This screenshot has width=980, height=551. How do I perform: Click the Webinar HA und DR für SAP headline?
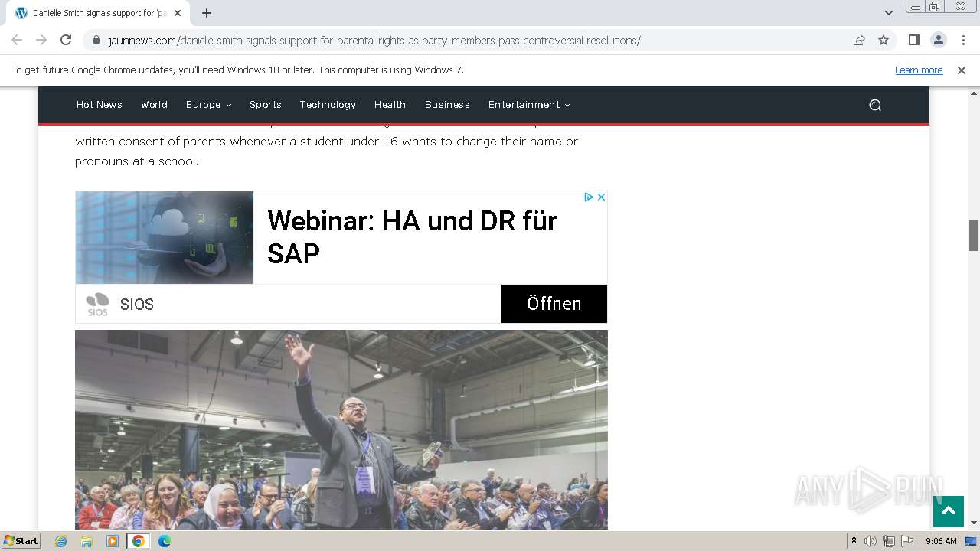point(412,236)
